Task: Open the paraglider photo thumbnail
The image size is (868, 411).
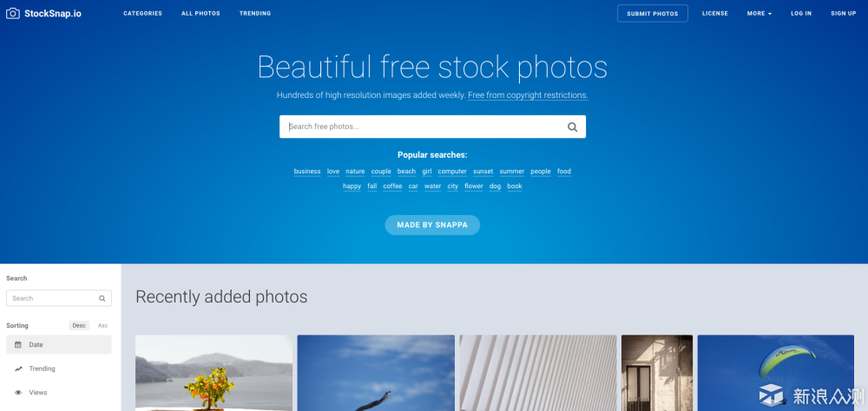Action: (x=775, y=373)
